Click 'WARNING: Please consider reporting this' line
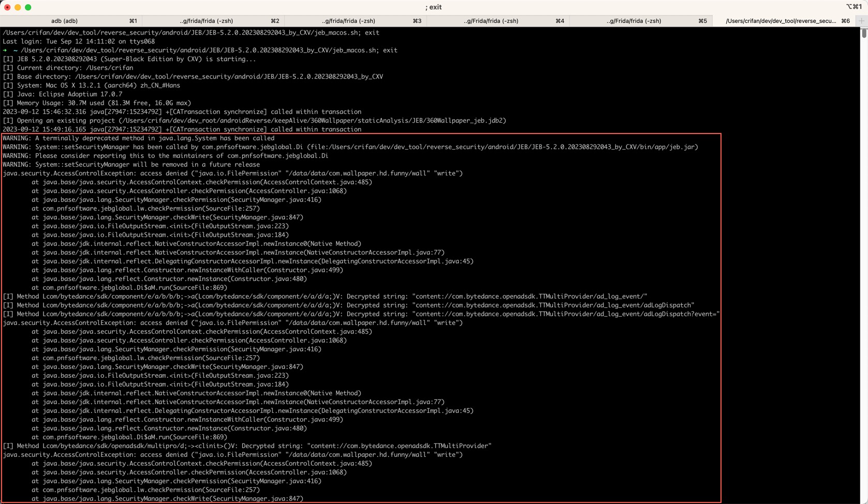Viewport: 868px width, 504px height. 166,156
